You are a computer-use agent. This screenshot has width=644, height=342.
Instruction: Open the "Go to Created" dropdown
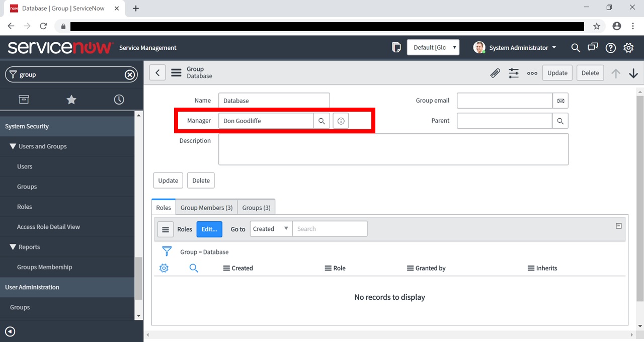click(x=270, y=228)
